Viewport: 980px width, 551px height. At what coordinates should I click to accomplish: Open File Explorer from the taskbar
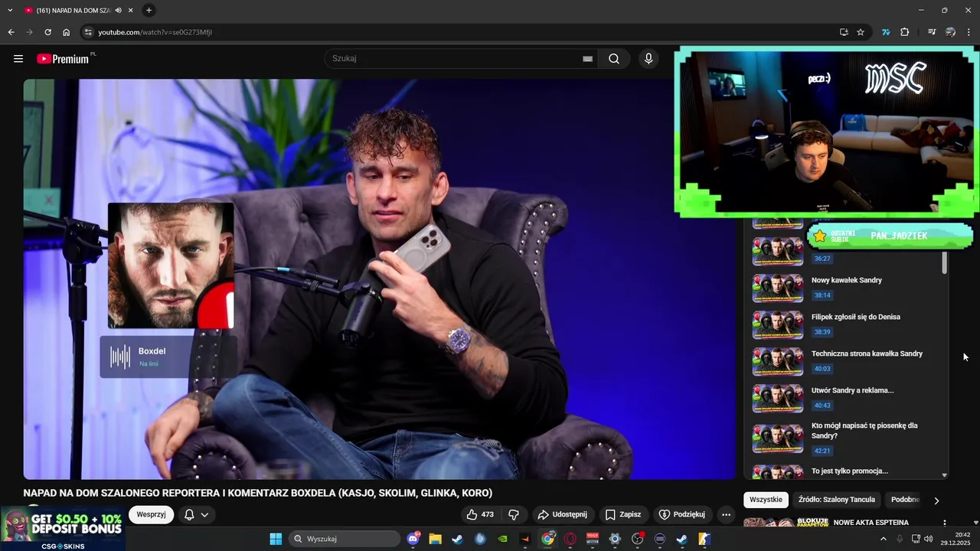435,539
